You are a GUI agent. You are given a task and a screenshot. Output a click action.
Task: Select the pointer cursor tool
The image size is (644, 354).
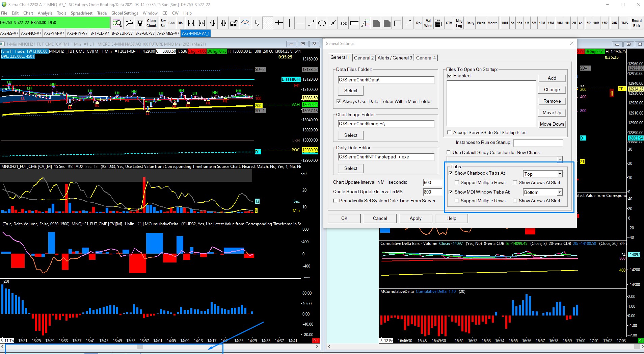(x=257, y=23)
